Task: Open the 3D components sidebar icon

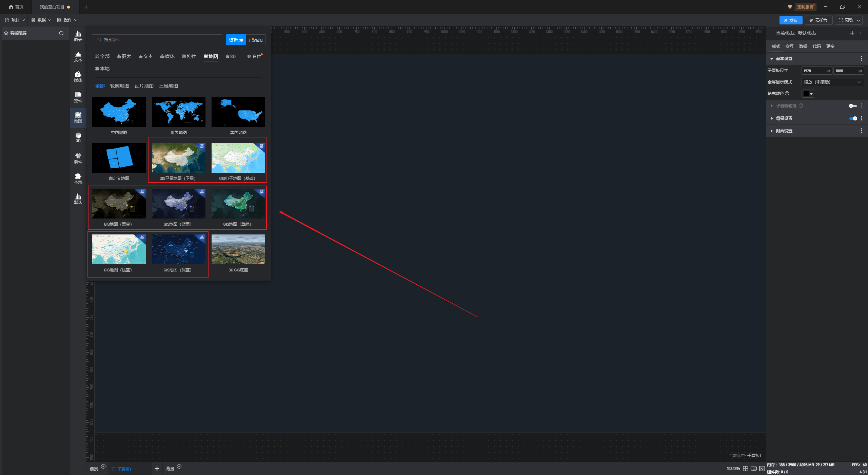Action: pos(78,137)
